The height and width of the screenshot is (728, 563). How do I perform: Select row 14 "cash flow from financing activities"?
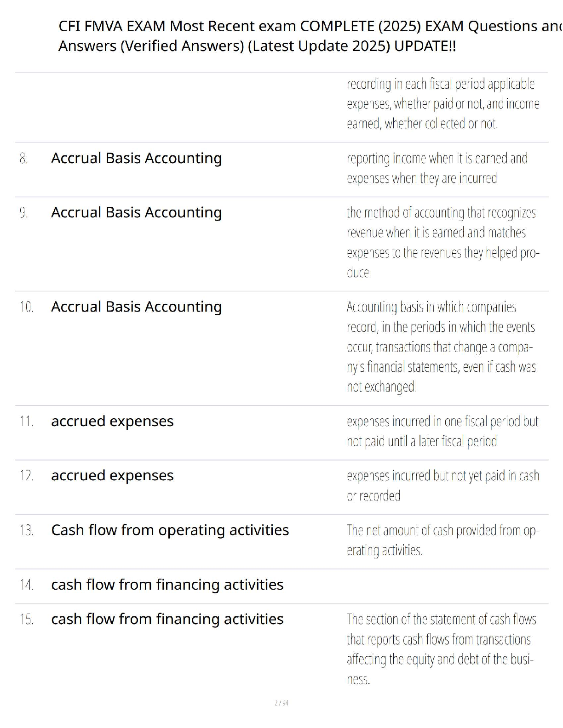[x=167, y=585]
